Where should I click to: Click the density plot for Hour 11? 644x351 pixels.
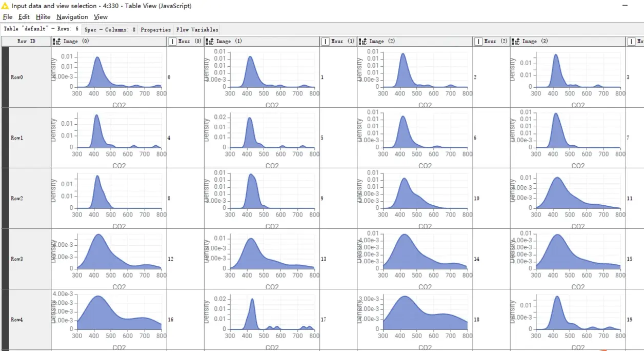pos(568,198)
